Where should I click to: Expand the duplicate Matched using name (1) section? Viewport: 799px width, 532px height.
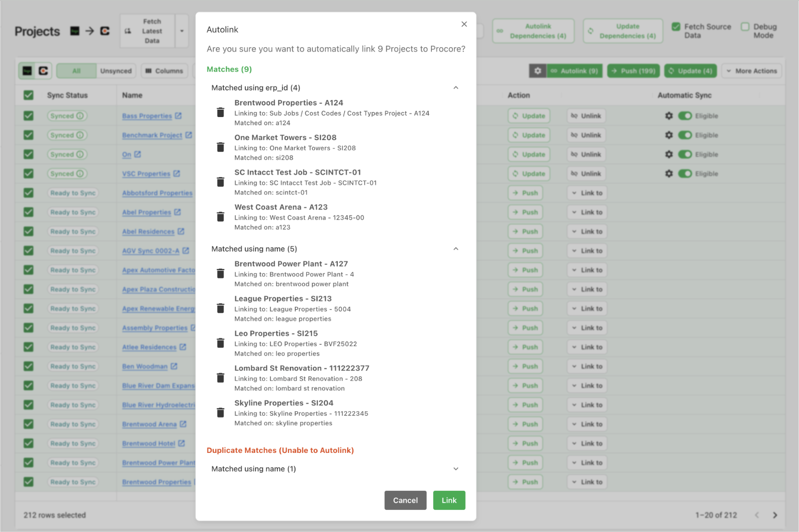pyautogui.click(x=456, y=469)
